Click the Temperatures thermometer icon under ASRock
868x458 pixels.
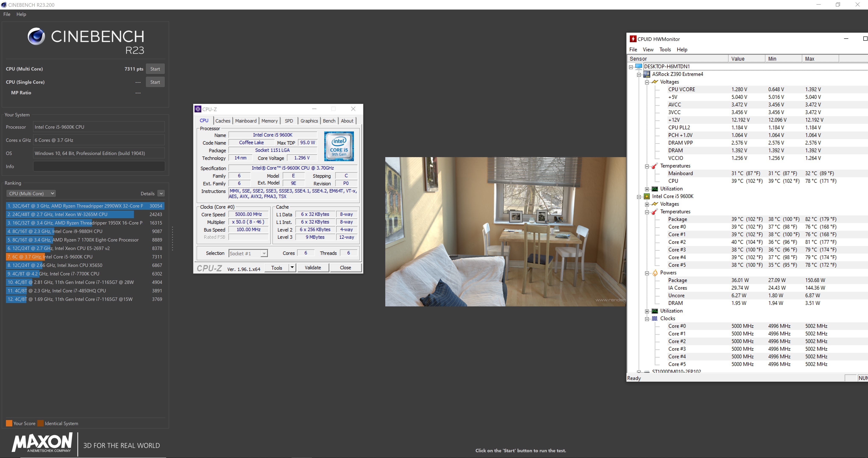coord(654,166)
